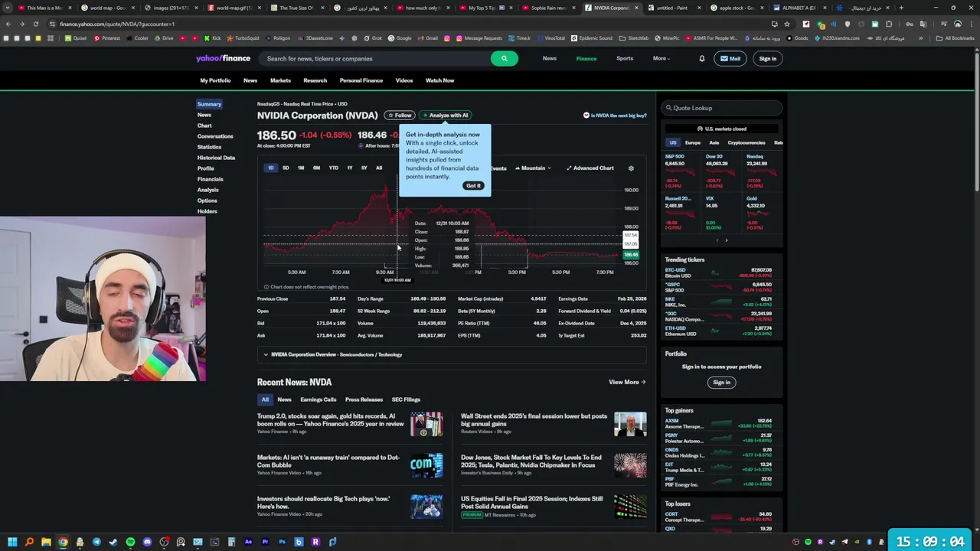Open Windows Start menu
This screenshot has width=980, height=551.
point(12,542)
